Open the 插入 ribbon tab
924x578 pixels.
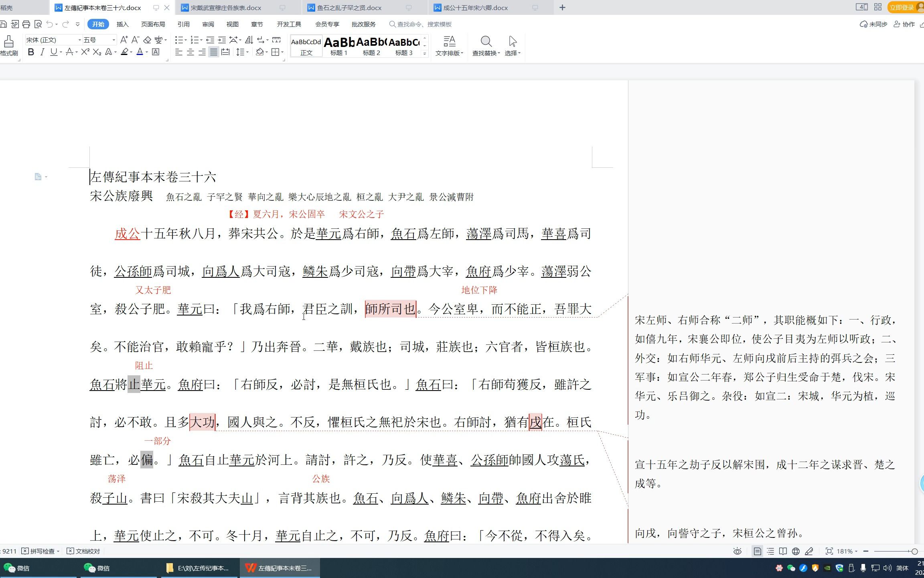coord(122,24)
